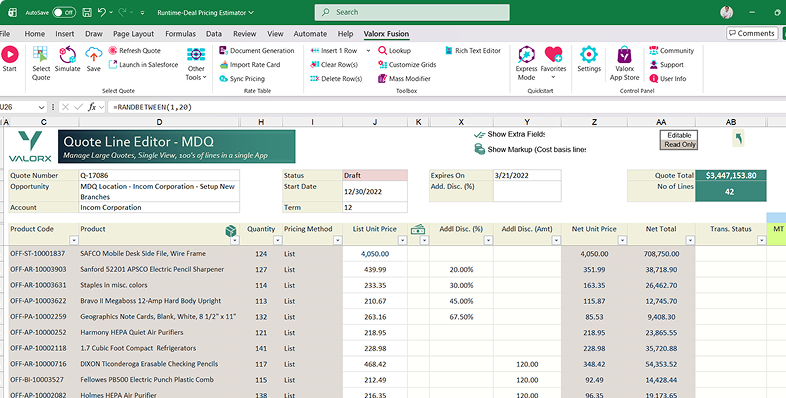This screenshot has height=398, width=786.
Task: Expand the Name Box dropdown
Action: click(41, 107)
